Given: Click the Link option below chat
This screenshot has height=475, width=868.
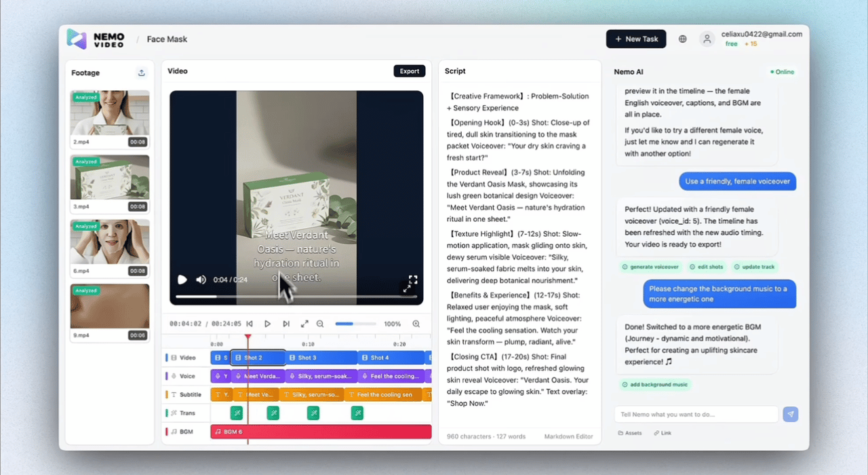Looking at the screenshot, I should (x=663, y=433).
